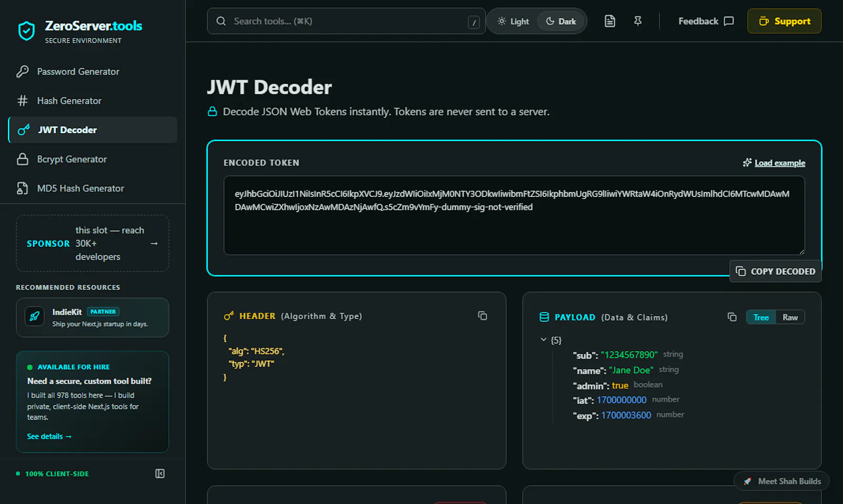Viewport: 843px width, 504px height.
Task: Click the slash shortcut key badge
Action: [474, 22]
